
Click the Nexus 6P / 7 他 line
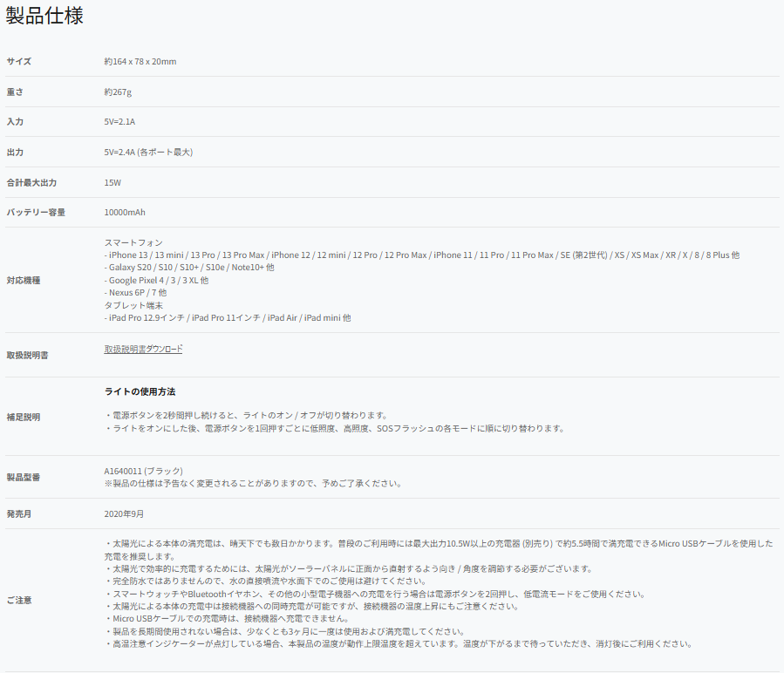(x=135, y=293)
